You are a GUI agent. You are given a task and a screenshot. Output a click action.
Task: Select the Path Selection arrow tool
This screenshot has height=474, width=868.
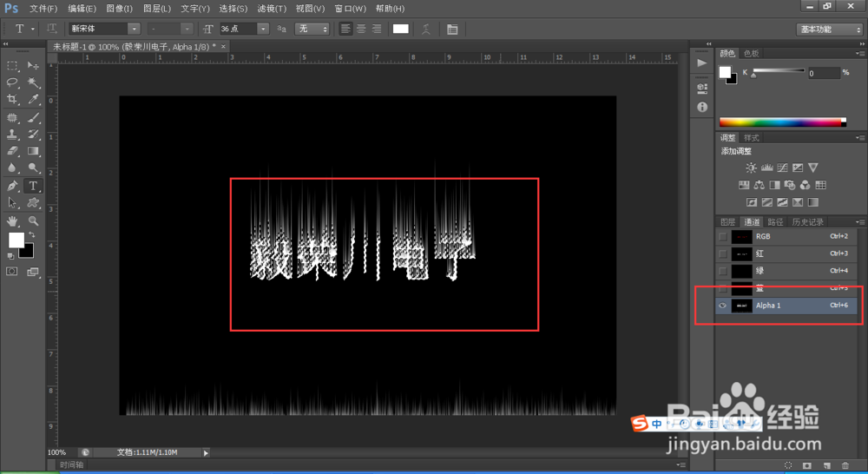click(x=12, y=202)
